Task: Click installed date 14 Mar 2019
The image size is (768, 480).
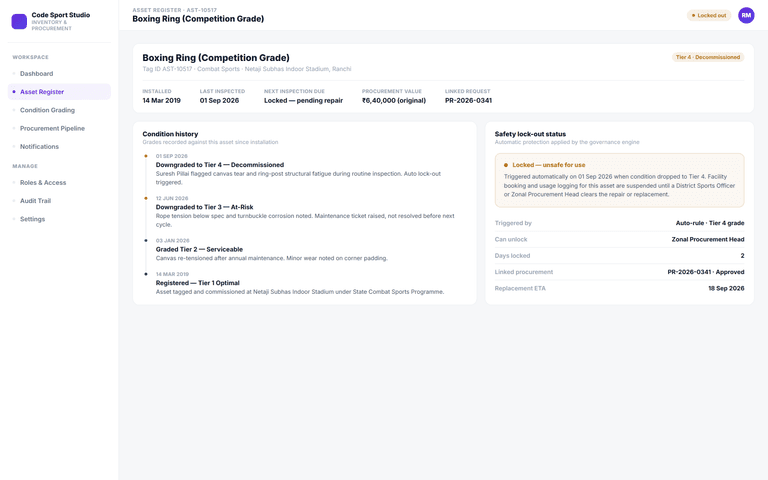Action: click(162, 100)
